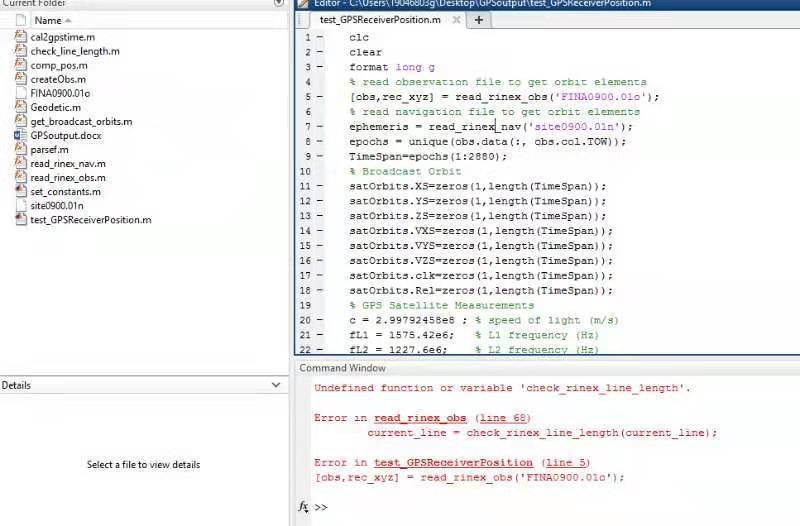This screenshot has width=800, height=526.
Task: Select file name site0900.01n
Action: coord(57,206)
